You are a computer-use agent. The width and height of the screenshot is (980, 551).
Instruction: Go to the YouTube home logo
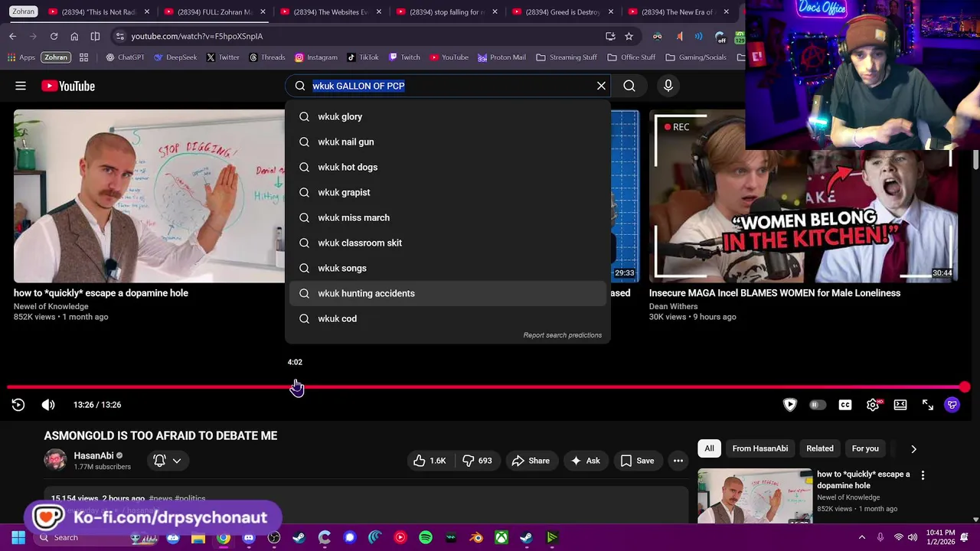68,86
